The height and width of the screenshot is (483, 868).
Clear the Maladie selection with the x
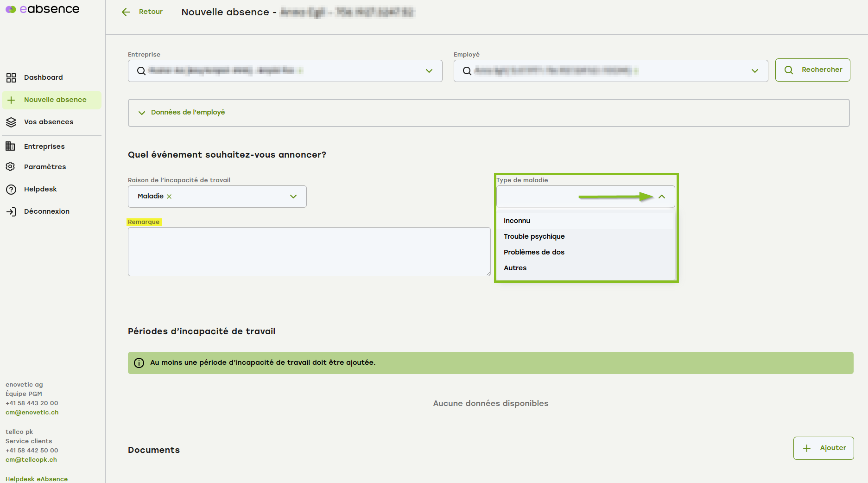click(x=169, y=197)
